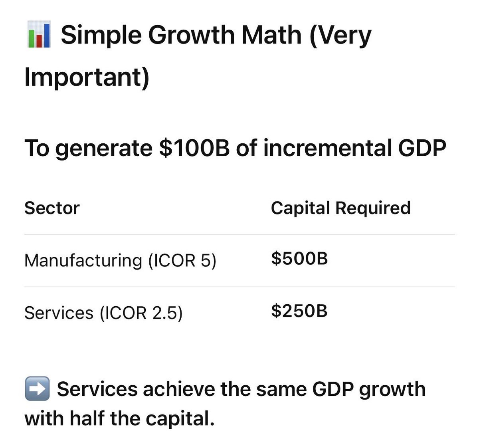Viewport: 479px width, 448px height.
Task: Select the 'Manufacturing (ICOR 5)' table cell
Action: [x=120, y=260]
